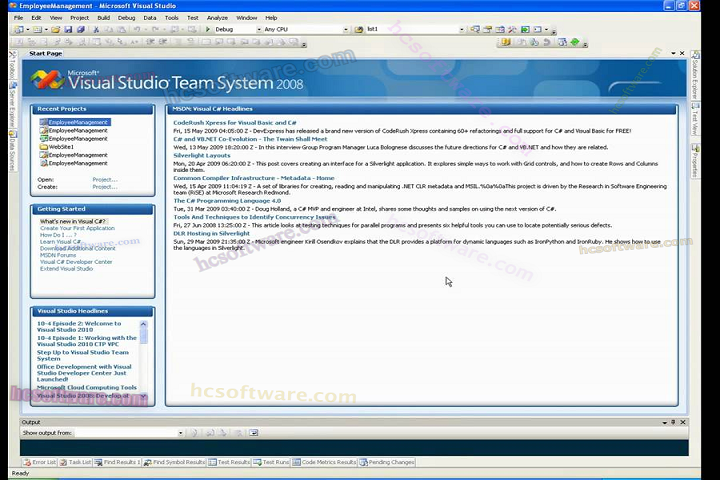Click the Save All icon

81,29
